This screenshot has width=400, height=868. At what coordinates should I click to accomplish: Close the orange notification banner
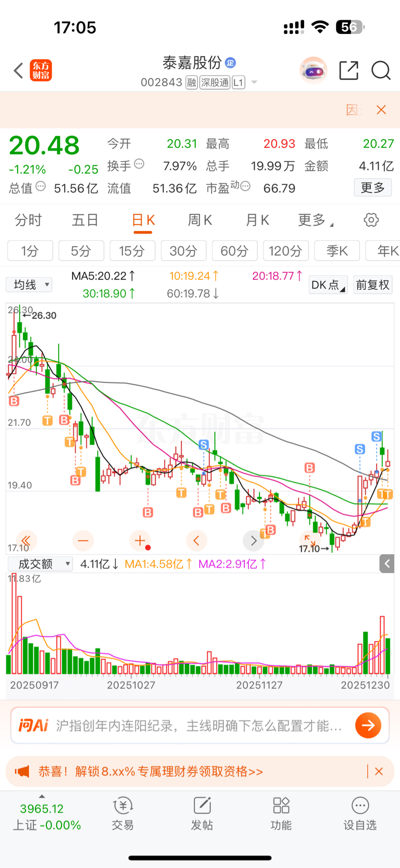[x=381, y=109]
